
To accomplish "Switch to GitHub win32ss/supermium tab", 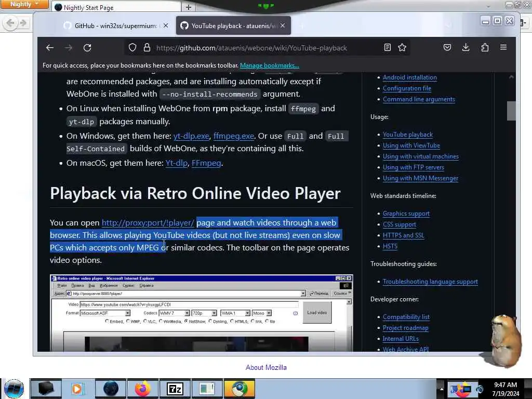I will [x=115, y=26].
